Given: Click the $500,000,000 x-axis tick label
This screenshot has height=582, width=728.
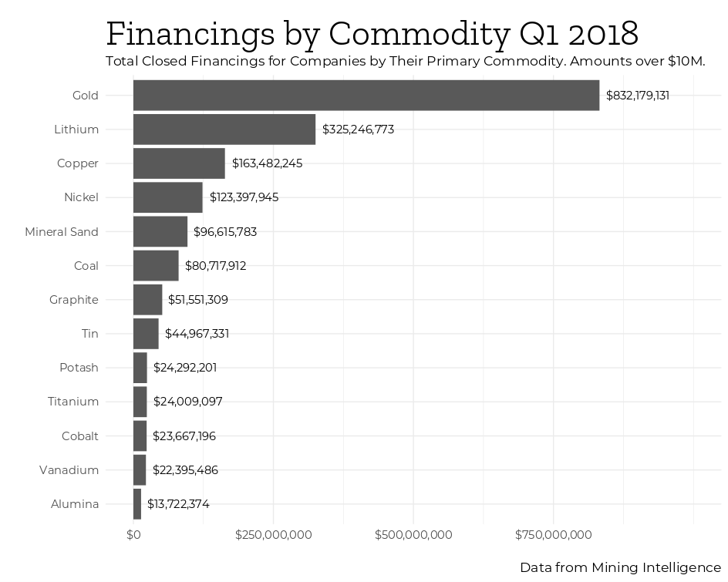Looking at the screenshot, I should pos(414,534).
